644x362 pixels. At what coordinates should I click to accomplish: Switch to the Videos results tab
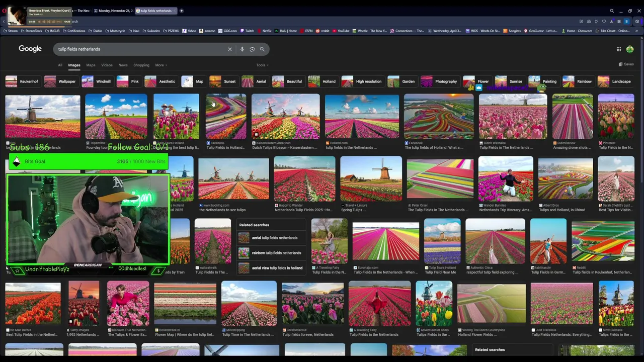(x=107, y=65)
